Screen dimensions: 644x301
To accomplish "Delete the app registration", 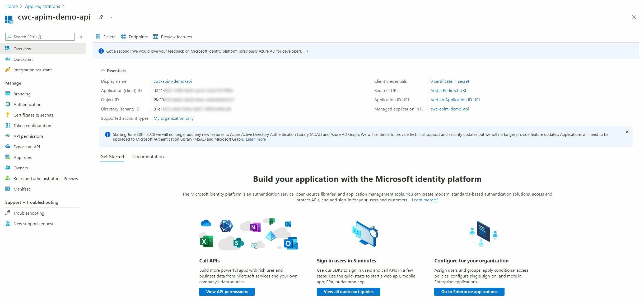I will pyautogui.click(x=105, y=37).
